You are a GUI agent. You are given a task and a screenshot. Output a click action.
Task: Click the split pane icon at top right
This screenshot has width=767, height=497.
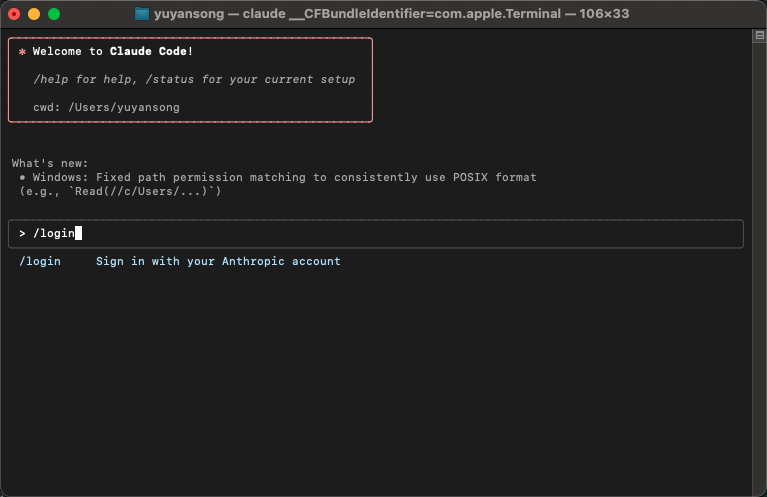click(759, 35)
